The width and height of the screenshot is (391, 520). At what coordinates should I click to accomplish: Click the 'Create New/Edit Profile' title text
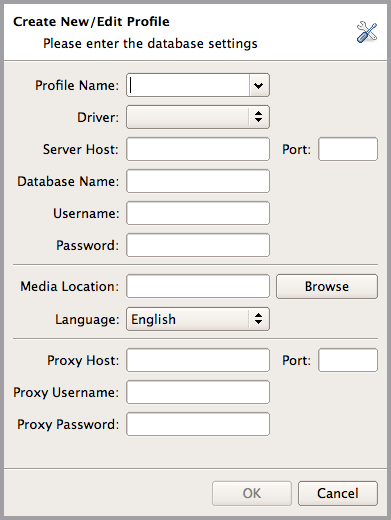pyautogui.click(x=91, y=22)
